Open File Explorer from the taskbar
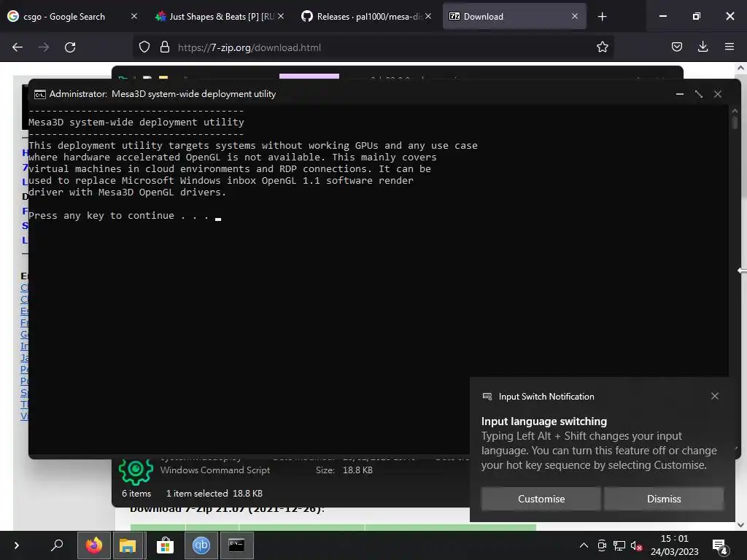The image size is (747, 560). coord(128,545)
